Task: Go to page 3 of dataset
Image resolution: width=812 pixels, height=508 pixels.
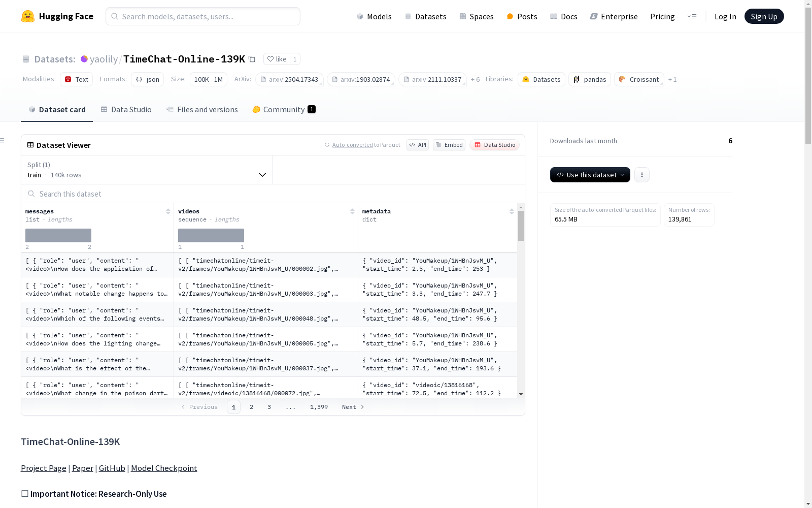Action: click(269, 407)
